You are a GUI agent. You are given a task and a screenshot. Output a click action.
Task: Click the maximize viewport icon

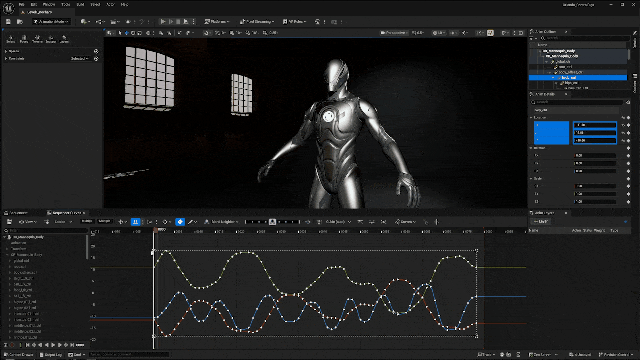pyautogui.click(x=521, y=33)
